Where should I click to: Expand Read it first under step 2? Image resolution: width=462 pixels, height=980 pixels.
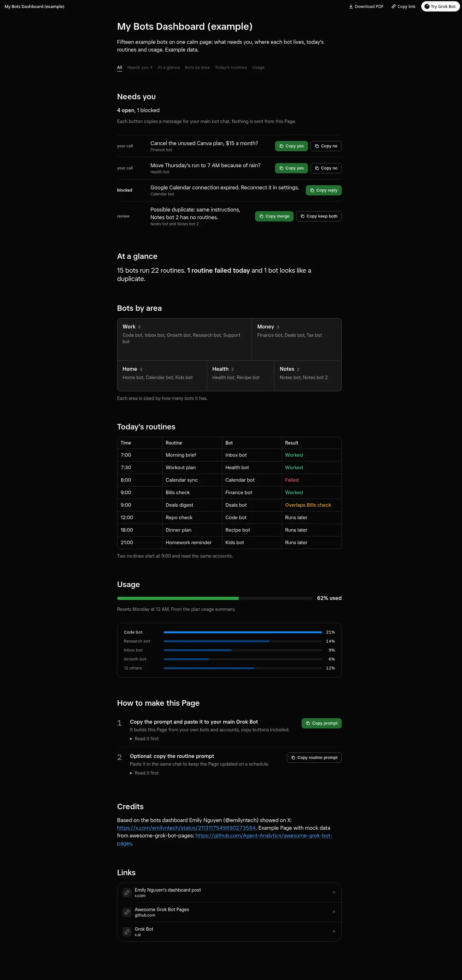pos(144,773)
